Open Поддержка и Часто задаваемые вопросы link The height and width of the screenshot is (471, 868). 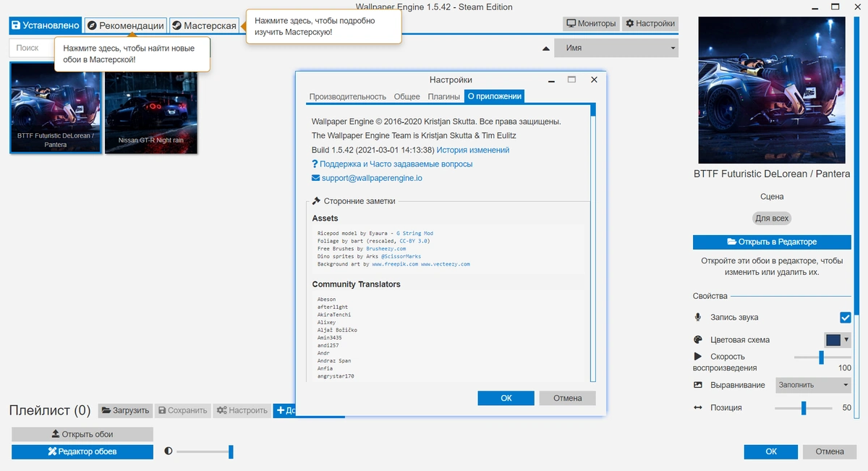(396, 164)
